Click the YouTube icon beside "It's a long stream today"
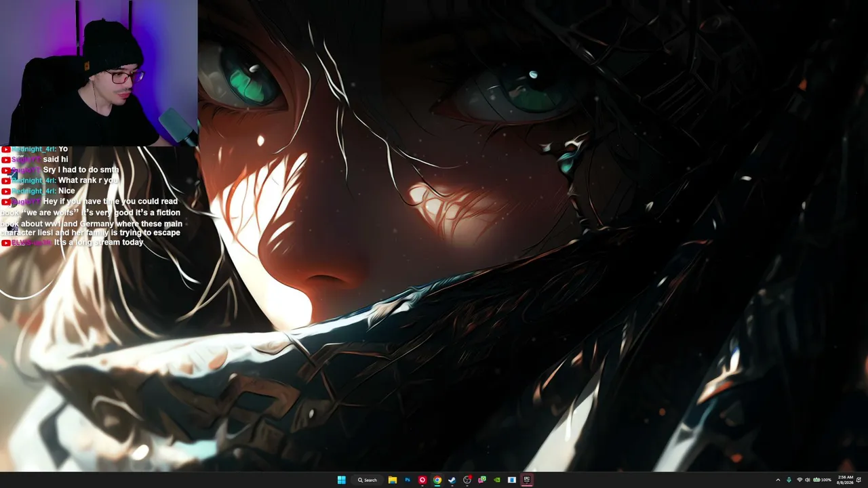This screenshot has width=868, height=488. click(x=5, y=243)
